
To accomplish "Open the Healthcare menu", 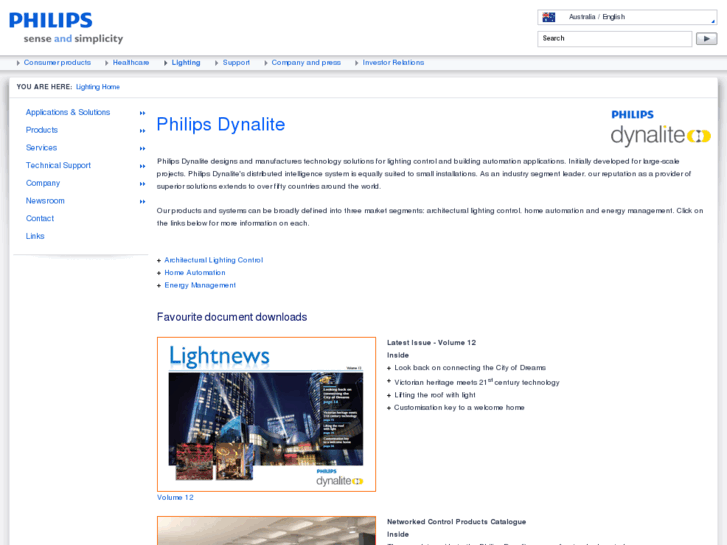I will tap(131, 63).
